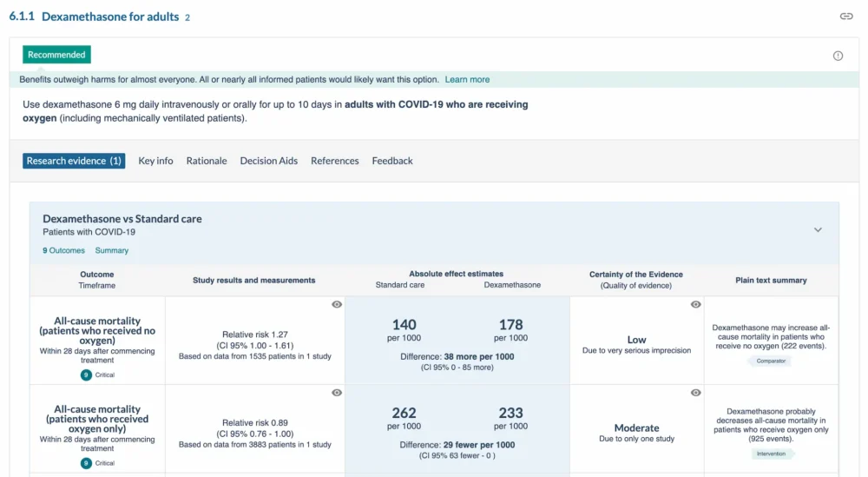Click the 9 Critical badge under oxygen-only mortality
Image resolution: width=868 pixels, height=477 pixels.
[97, 463]
